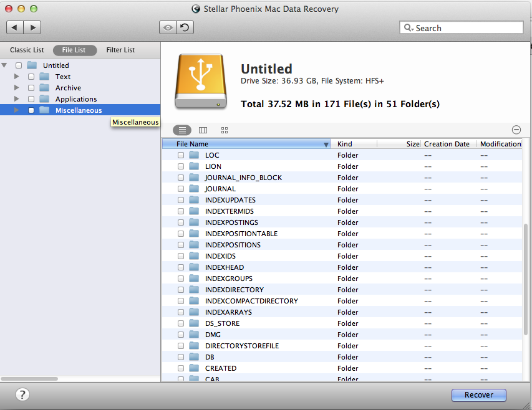Click the circled minus icon

pyautogui.click(x=516, y=130)
